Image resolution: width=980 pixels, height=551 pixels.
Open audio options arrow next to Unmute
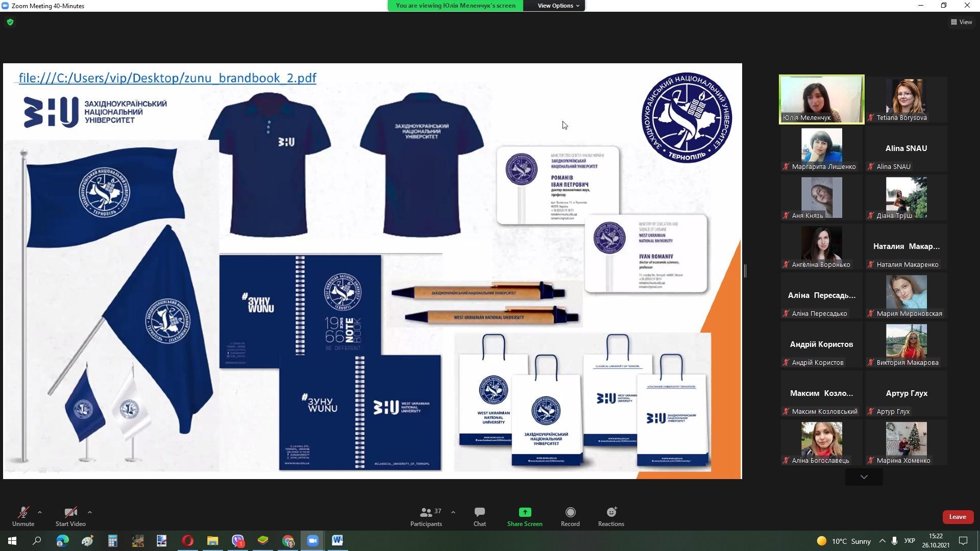click(40, 512)
